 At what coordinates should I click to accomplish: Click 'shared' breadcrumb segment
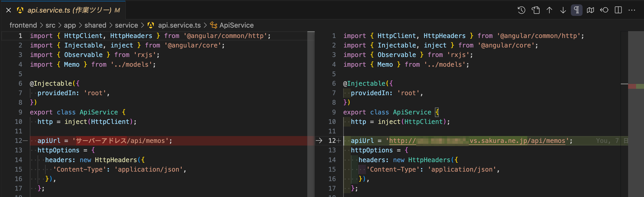[x=95, y=25]
